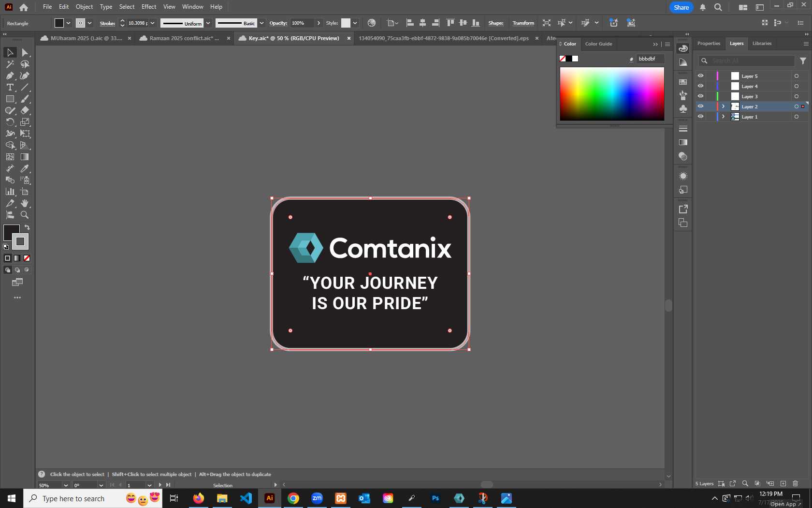This screenshot has width=812, height=508.
Task: Open Uniform variable width profile dropdown
Action: [208, 23]
